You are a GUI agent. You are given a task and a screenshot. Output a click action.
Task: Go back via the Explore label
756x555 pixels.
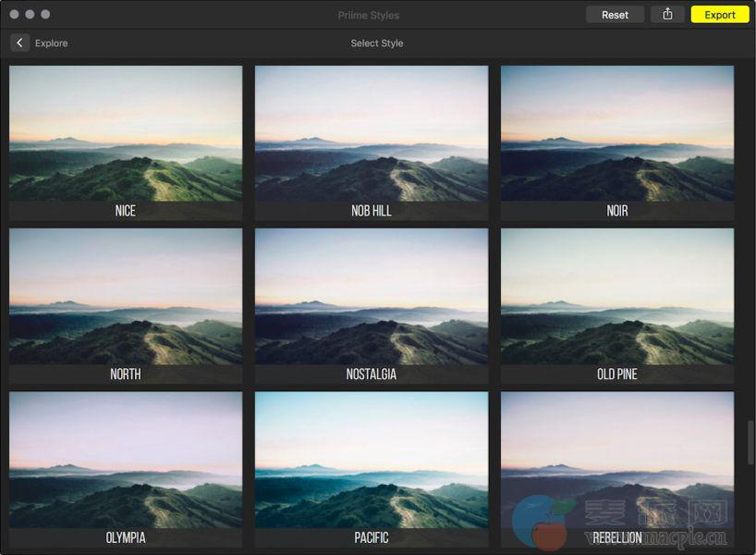[x=51, y=43]
